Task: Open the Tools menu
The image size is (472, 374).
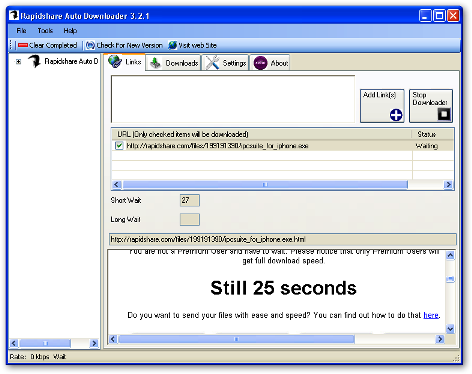Action: pos(45,31)
